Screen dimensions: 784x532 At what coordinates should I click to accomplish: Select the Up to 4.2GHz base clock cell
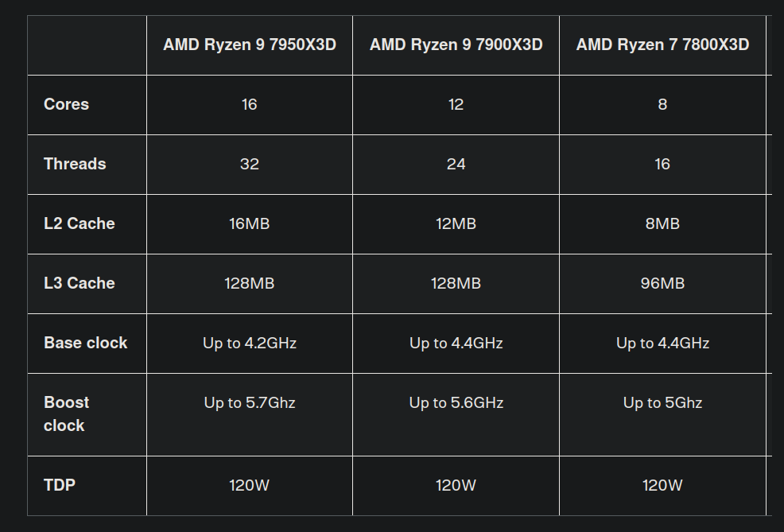(x=250, y=343)
